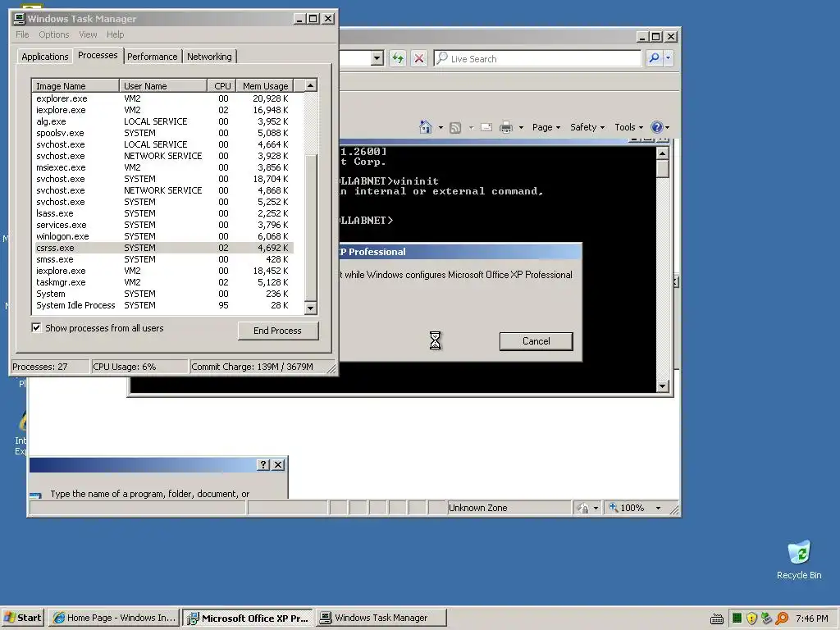Select the taskmgr.exe process row
840x630 pixels.
pyautogui.click(x=162, y=282)
